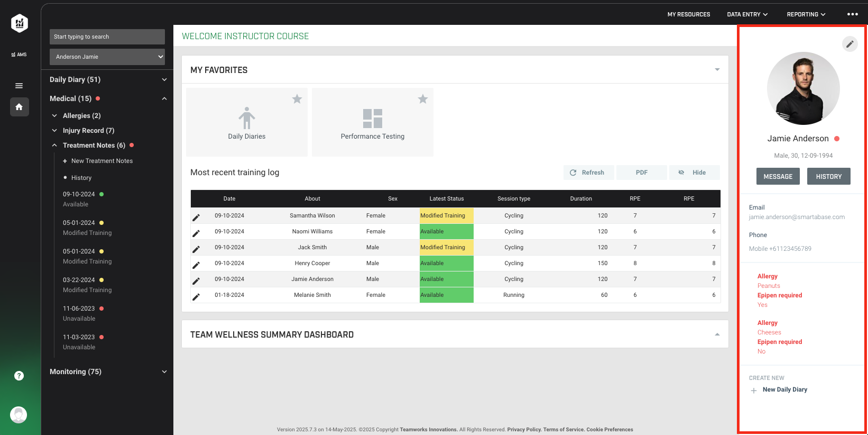
Task: Refresh the most recent training log
Action: (x=589, y=173)
